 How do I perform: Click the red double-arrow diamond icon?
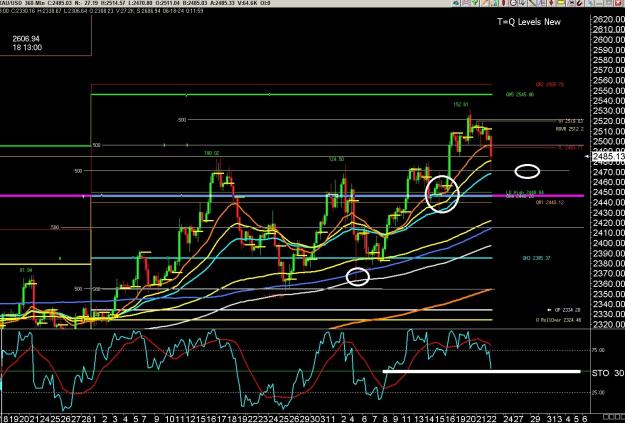pos(551,3)
